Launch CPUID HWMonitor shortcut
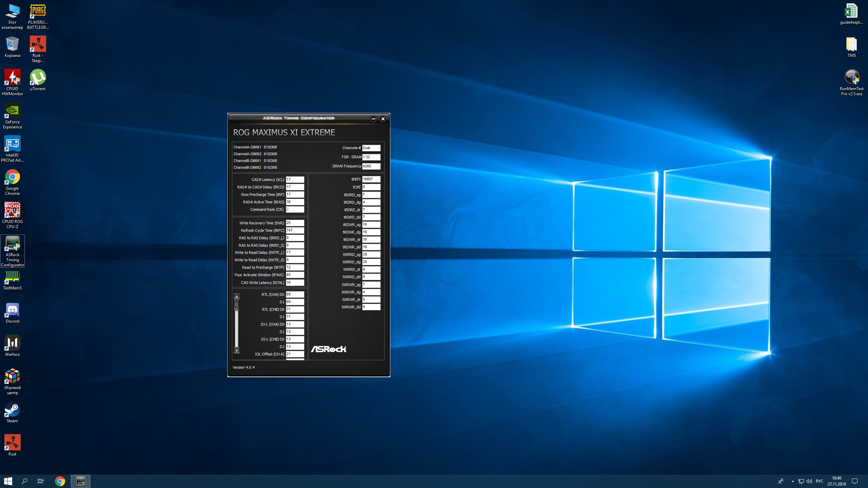 [x=13, y=83]
